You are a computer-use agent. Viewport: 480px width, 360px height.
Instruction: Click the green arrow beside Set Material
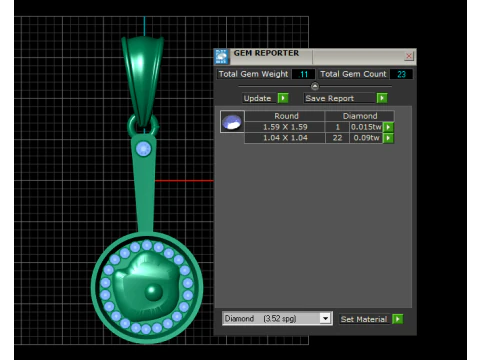pyautogui.click(x=397, y=319)
